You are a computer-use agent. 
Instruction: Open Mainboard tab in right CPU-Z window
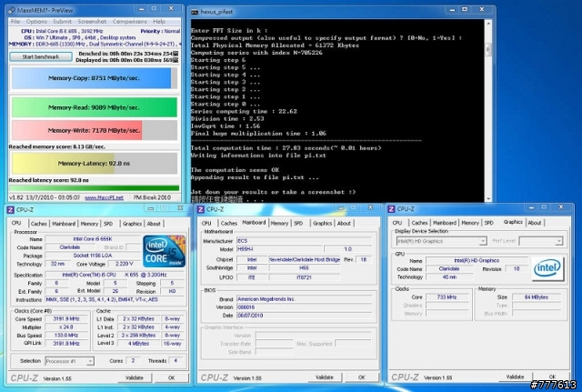pos(445,223)
